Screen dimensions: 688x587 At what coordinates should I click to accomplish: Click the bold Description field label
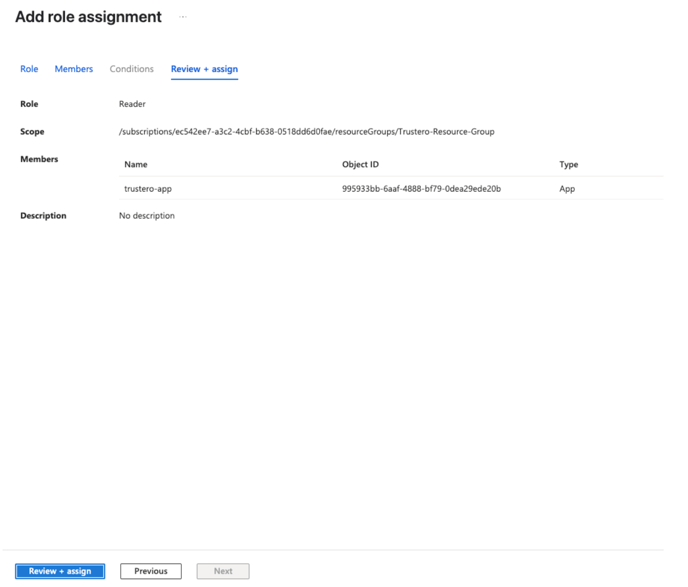point(43,216)
